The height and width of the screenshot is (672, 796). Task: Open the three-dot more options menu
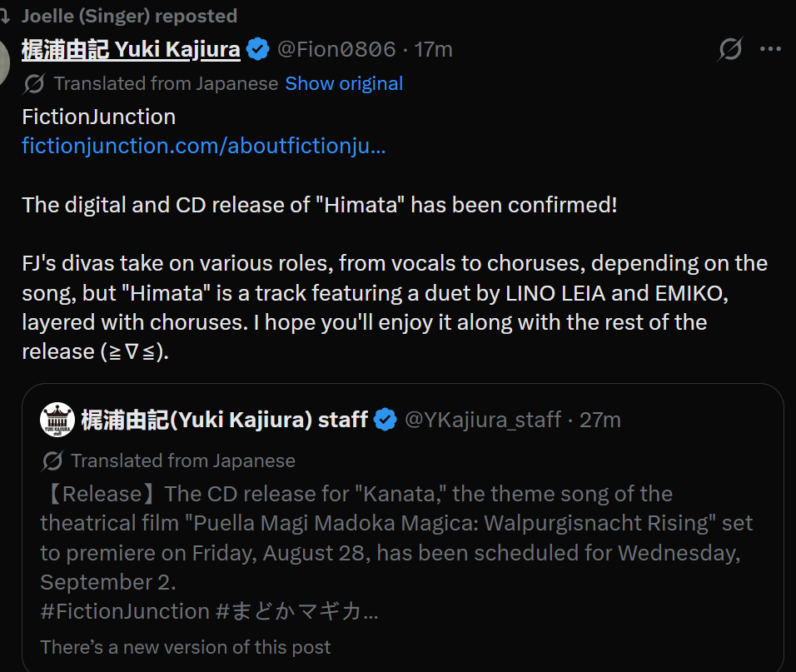[770, 49]
